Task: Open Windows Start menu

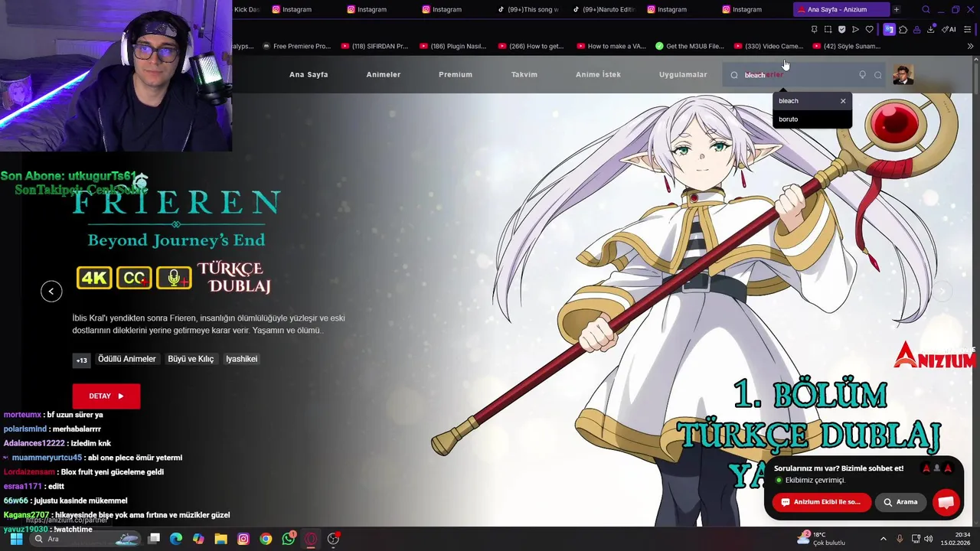Action: 16,539
